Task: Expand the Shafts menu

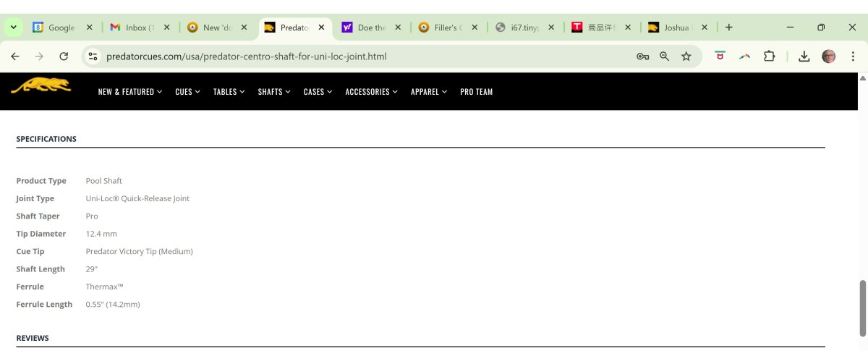Action: tap(274, 92)
